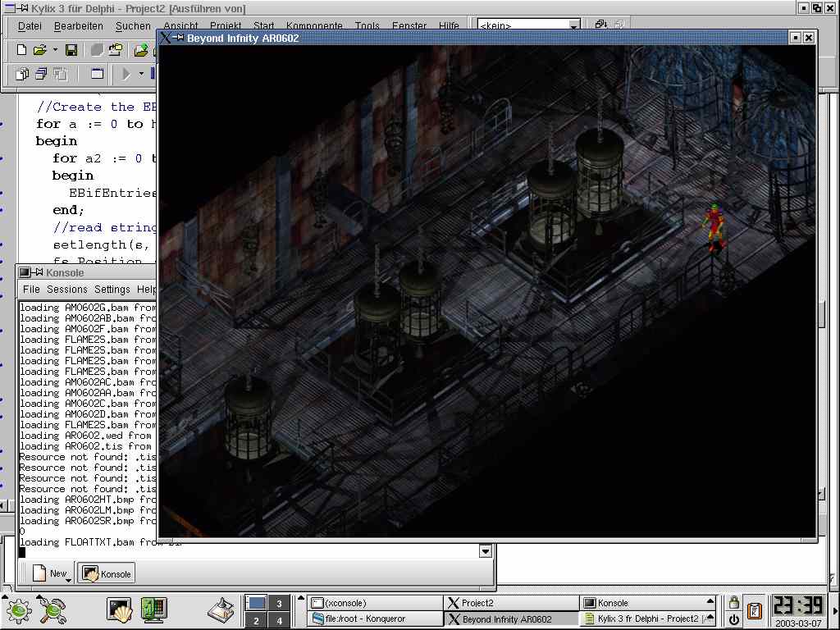The image size is (840, 630).
Task: Click the save desktop icon beside '<kein>' combo
Action: coord(600,24)
